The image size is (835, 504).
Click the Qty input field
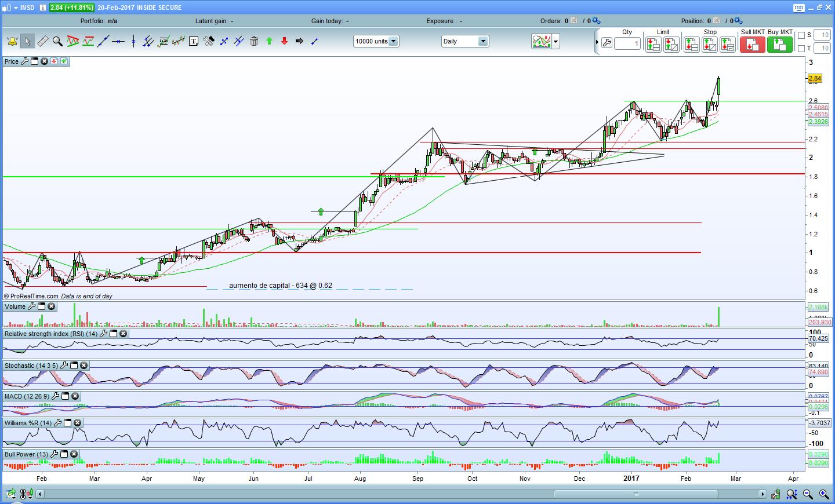pyautogui.click(x=627, y=43)
